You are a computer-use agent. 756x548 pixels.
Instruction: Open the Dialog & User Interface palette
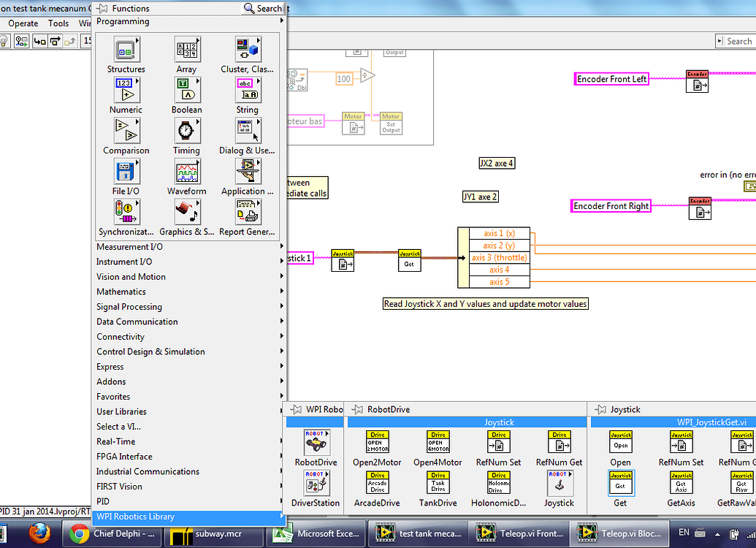tap(248, 130)
